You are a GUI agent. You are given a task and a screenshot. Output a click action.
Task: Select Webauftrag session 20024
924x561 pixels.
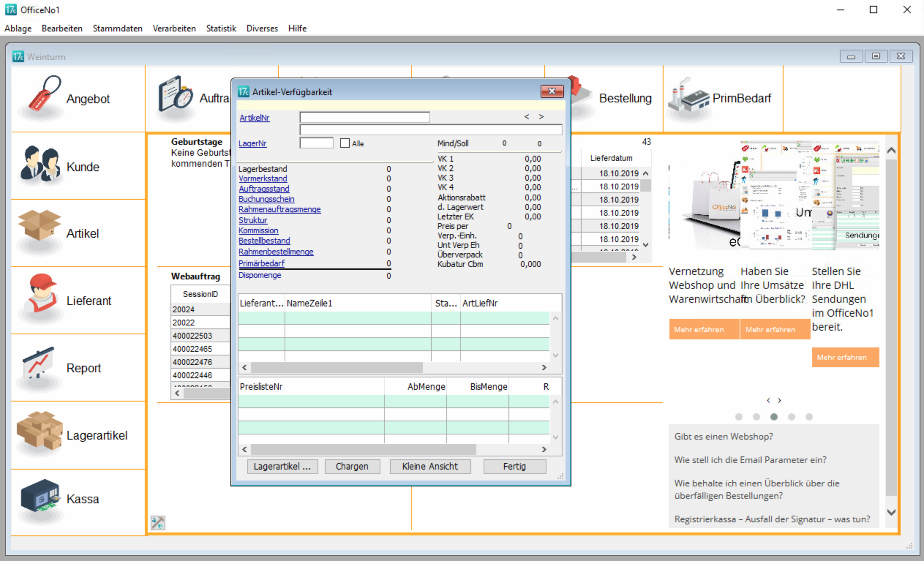[x=200, y=309]
